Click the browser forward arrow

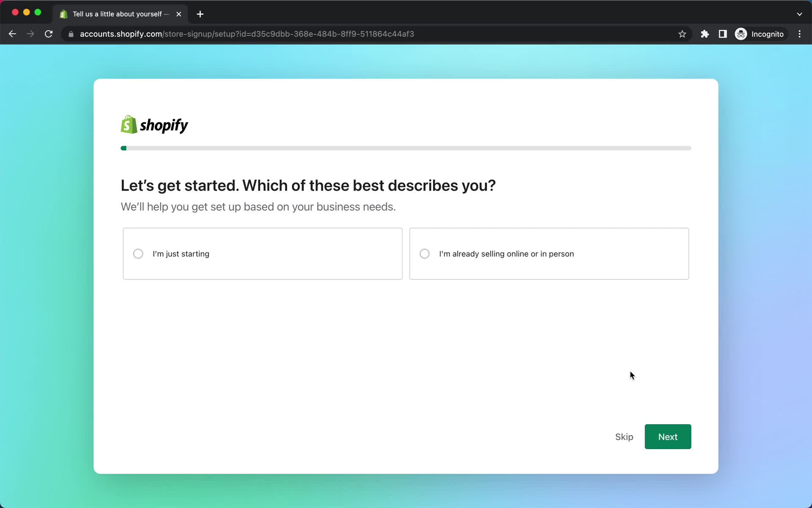point(30,34)
